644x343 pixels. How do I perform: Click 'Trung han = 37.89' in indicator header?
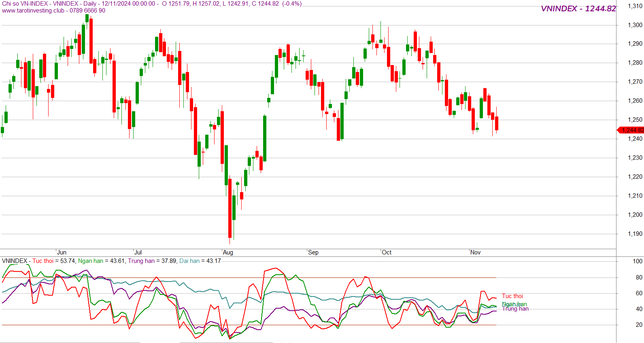(152, 261)
